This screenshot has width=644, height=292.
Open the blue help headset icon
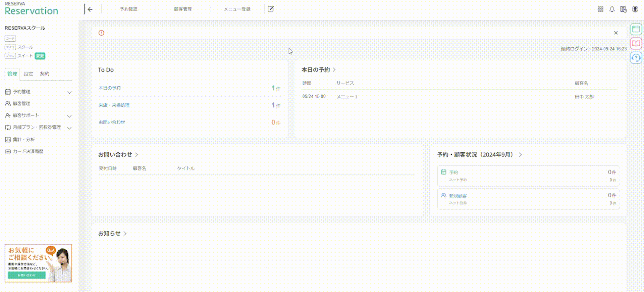[x=636, y=58]
